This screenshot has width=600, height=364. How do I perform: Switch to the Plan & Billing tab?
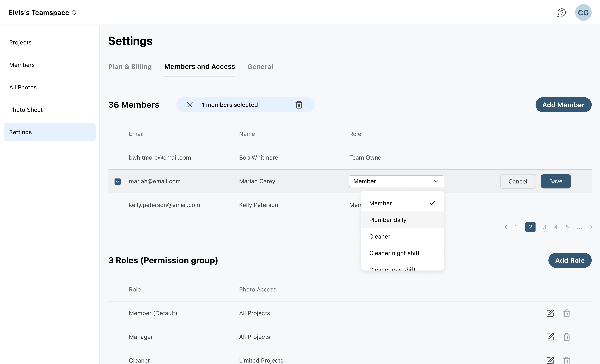tap(130, 67)
